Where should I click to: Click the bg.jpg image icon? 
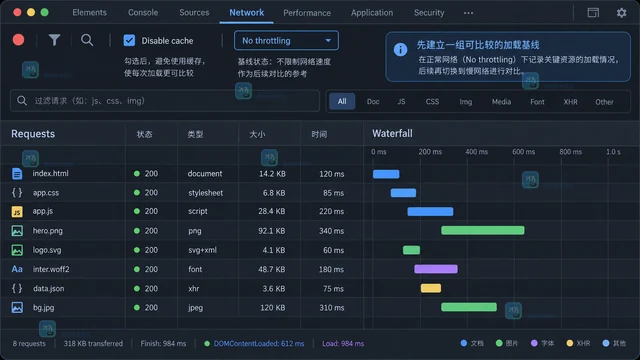click(x=17, y=307)
